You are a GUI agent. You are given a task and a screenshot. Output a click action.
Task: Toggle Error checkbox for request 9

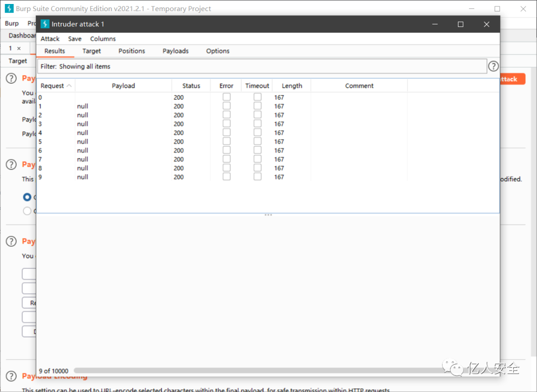(x=226, y=177)
